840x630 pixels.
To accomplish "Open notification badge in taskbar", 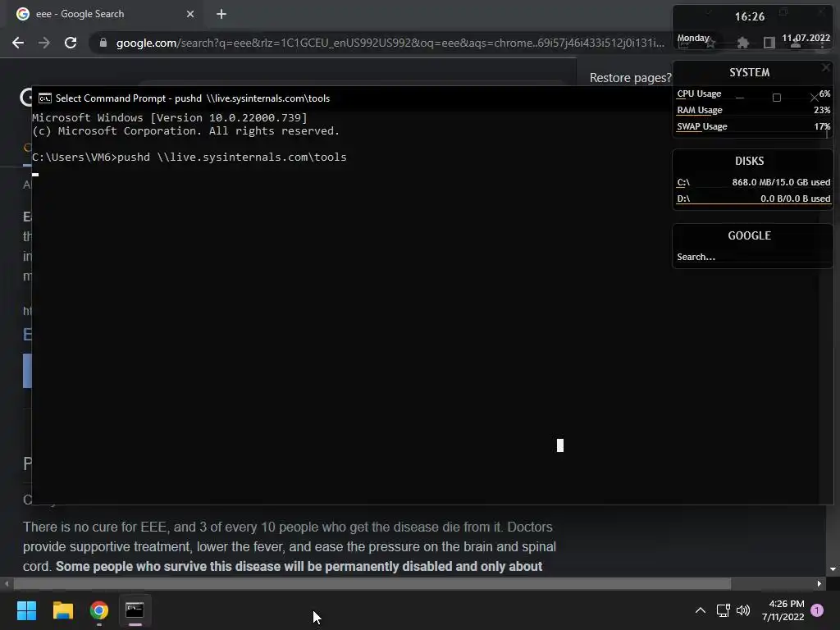I will click(817, 610).
